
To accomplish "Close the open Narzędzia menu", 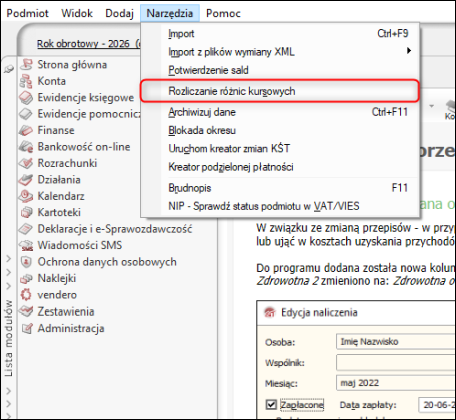I will [x=170, y=13].
